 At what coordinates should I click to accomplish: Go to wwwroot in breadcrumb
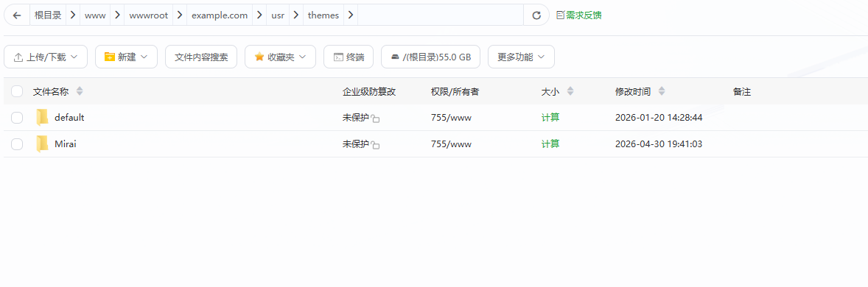(148, 15)
